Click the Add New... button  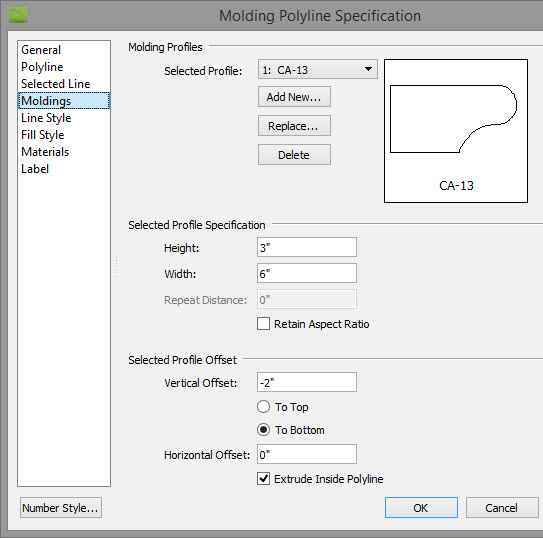(294, 97)
